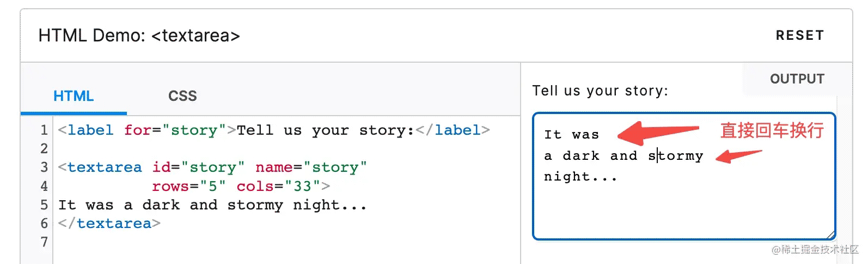This screenshot has height=264, width=868.
Task: Click the "Tell us your story:" output label
Action: 600,91
